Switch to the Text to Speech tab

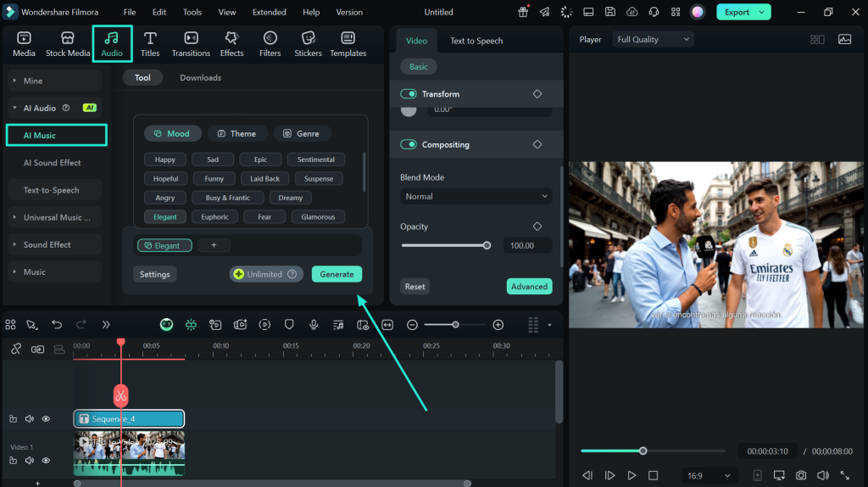[x=476, y=41]
